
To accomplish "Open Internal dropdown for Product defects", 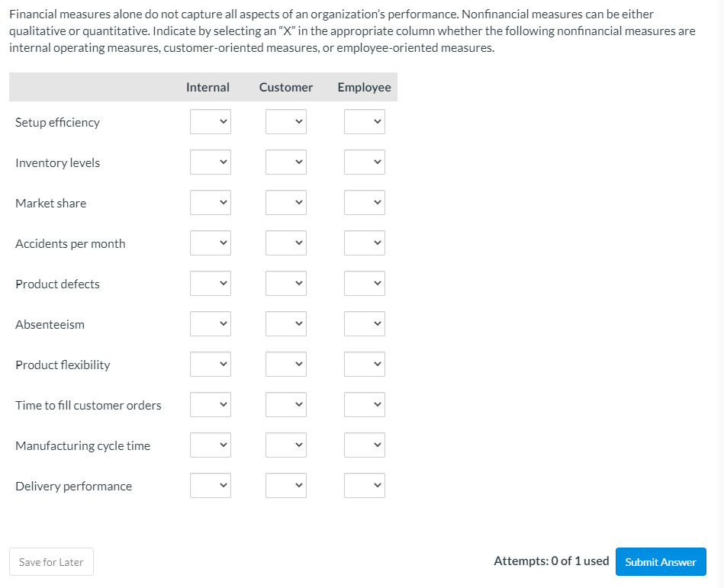I will click(211, 283).
